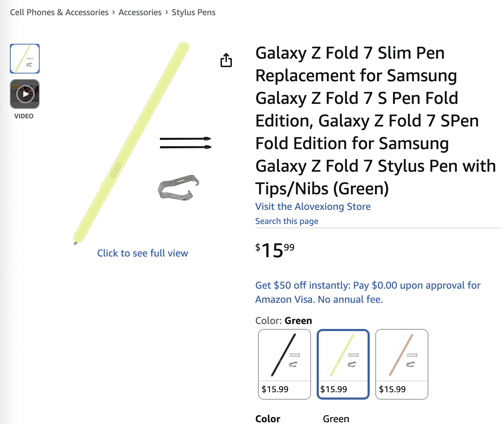Open the Amazon Visa $50 off offer

[x=368, y=292]
